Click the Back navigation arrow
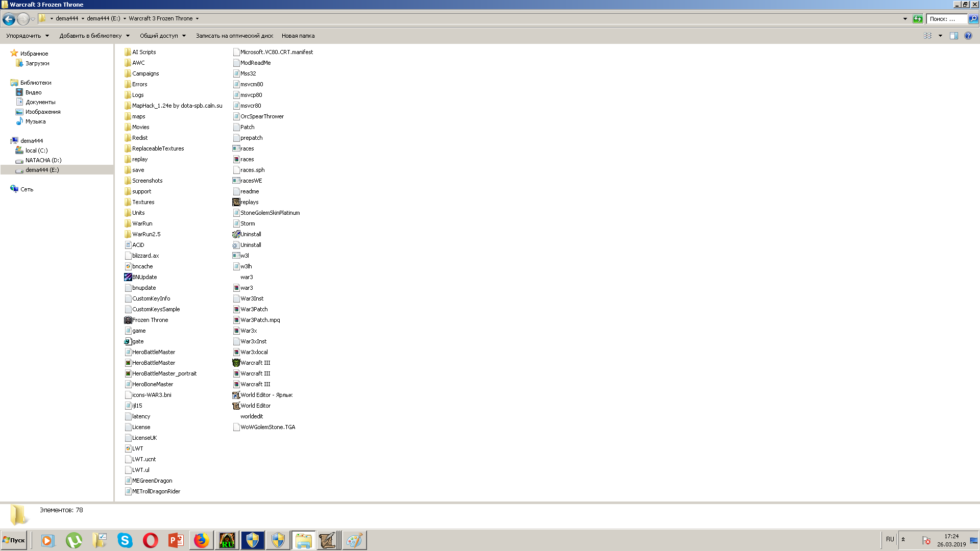Screen dimensions: 980x551 point(9,19)
